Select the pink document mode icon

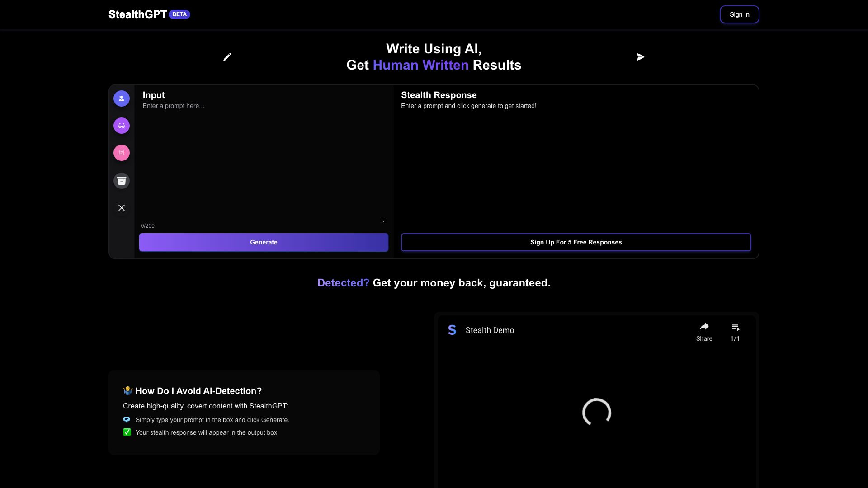pyautogui.click(x=122, y=153)
